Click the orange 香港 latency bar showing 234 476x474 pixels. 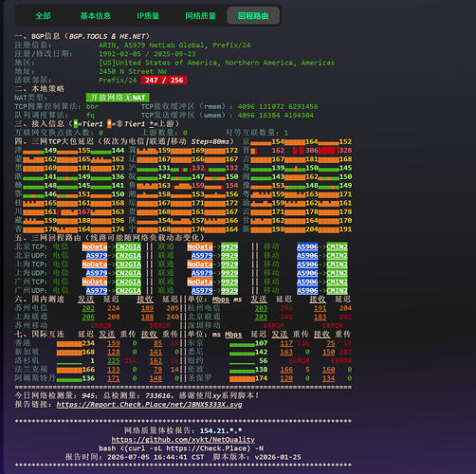[69, 343]
